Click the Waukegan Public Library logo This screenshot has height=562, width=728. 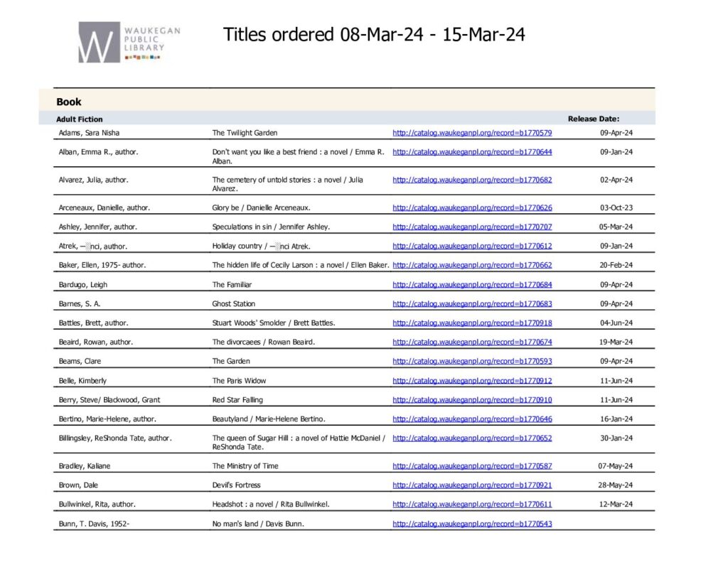[129, 42]
